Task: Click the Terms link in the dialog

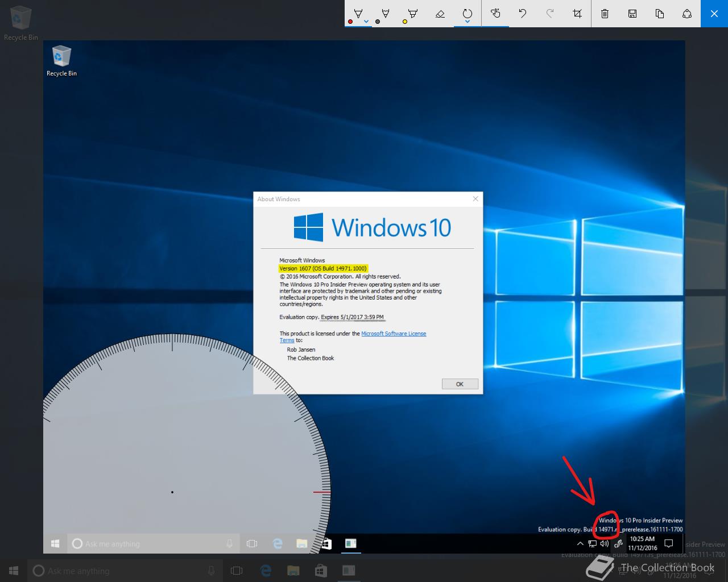Action: (x=287, y=340)
